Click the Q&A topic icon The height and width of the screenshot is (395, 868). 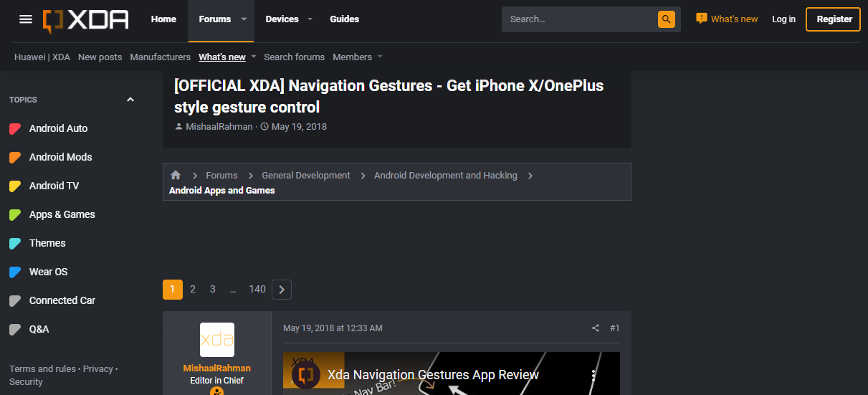tap(15, 330)
